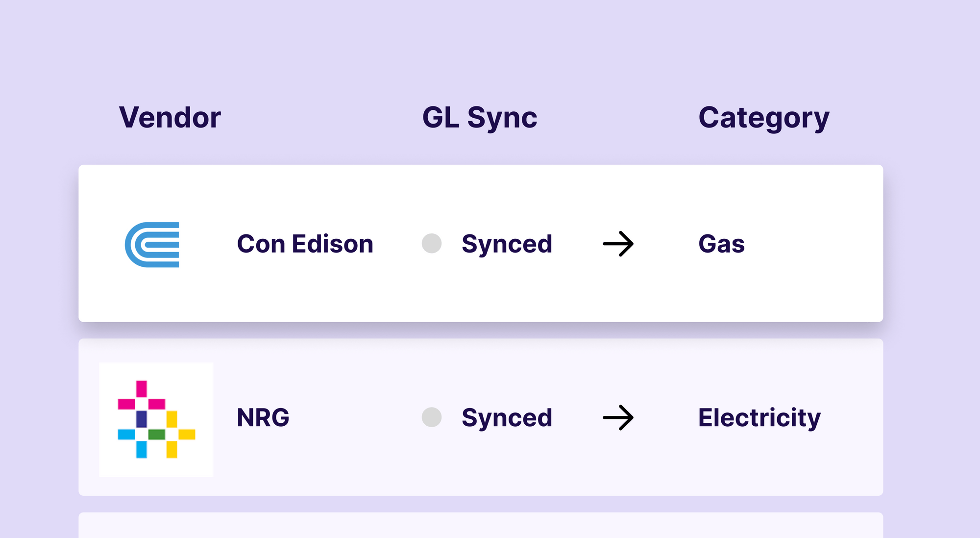This screenshot has height=538, width=980.
Task: Click the arrow in Con Edison row
Action: tap(618, 244)
